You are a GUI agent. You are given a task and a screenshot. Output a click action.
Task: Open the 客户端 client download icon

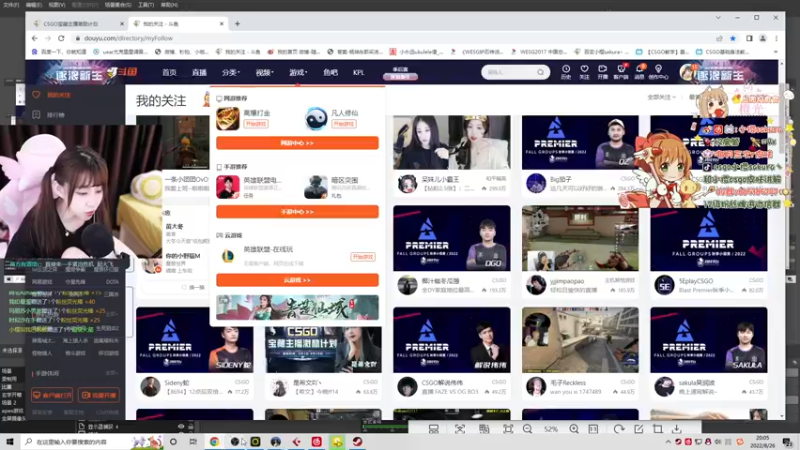[621, 72]
